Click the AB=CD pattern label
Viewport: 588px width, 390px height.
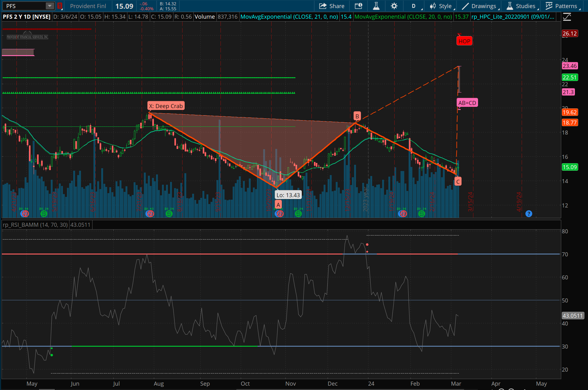click(x=467, y=103)
